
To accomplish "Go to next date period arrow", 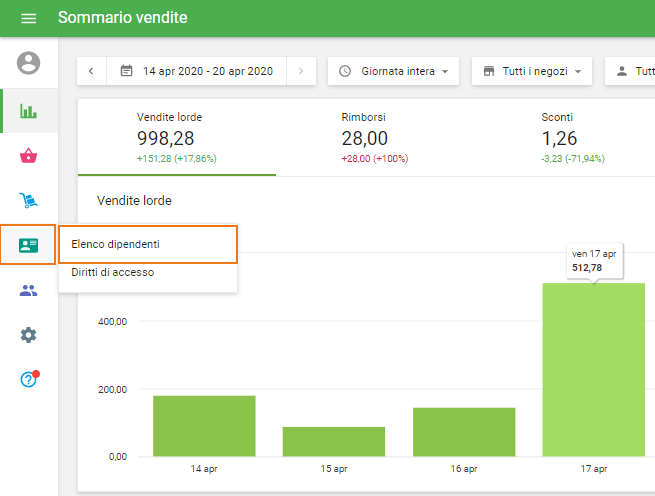I will click(302, 71).
